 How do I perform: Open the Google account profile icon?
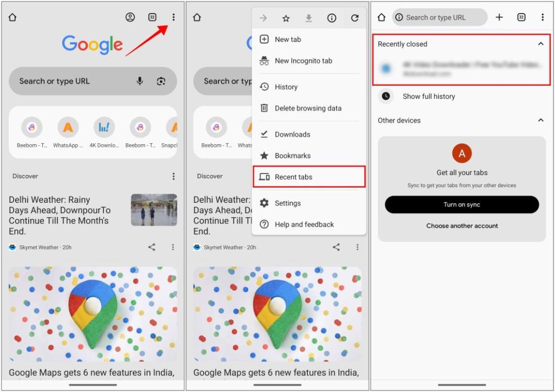[130, 17]
